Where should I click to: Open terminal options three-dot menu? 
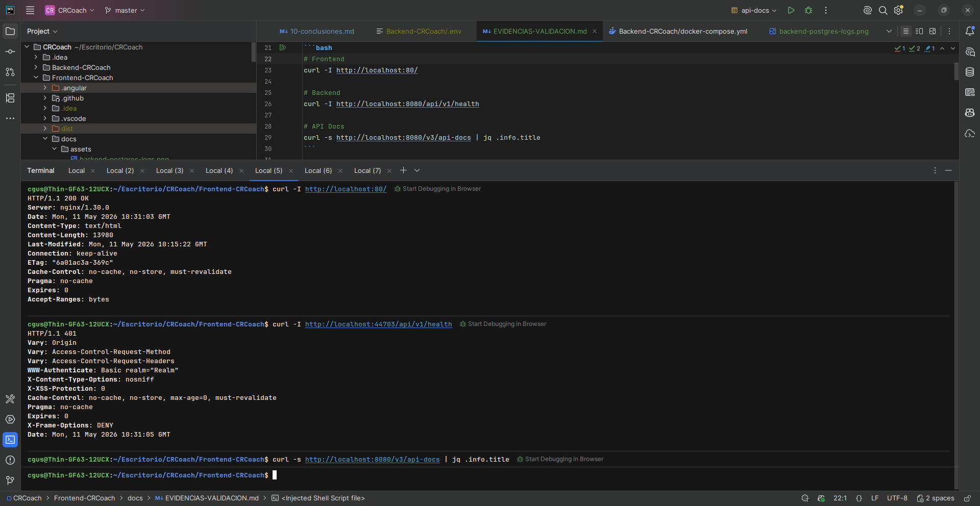[935, 170]
